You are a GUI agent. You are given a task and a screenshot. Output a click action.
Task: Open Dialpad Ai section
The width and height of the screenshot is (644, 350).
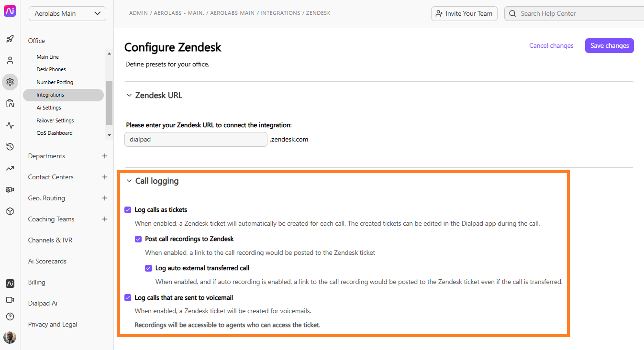[x=43, y=303]
